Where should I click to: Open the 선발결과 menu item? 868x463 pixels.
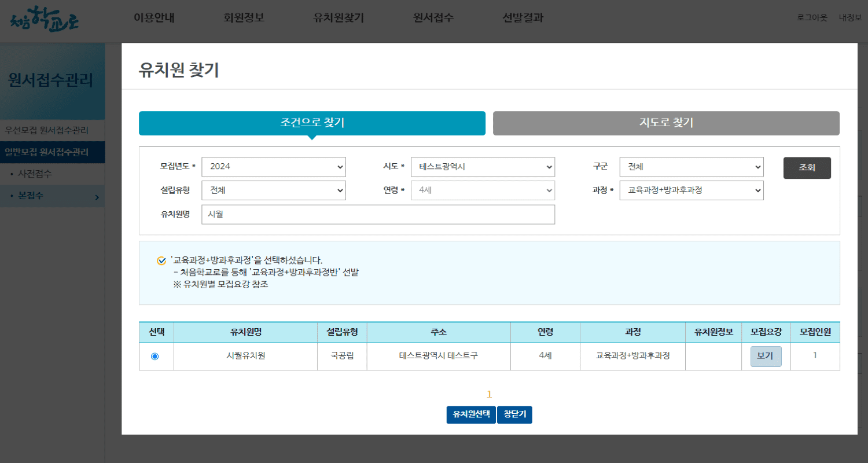point(521,18)
